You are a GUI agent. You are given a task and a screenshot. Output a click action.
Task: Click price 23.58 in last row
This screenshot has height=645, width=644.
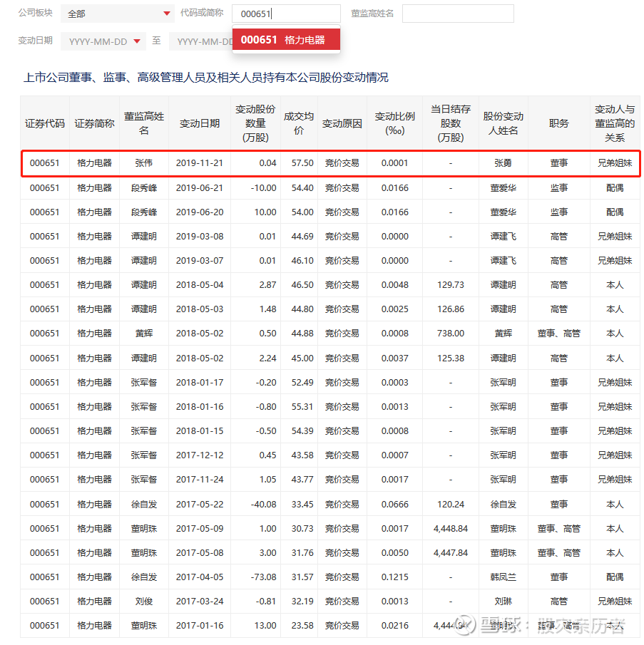point(302,626)
